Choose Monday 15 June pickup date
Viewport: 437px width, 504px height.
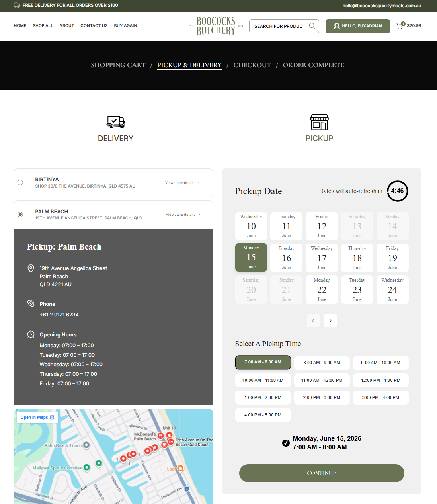click(251, 258)
